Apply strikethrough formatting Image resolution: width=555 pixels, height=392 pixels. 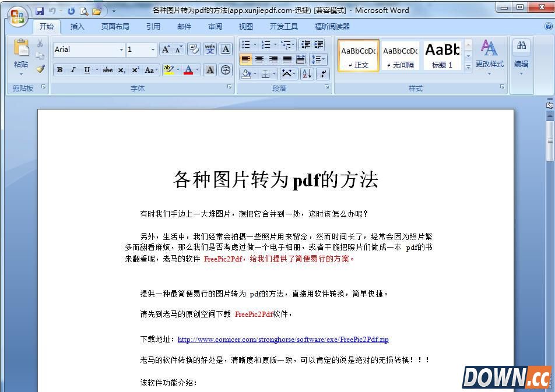[x=108, y=69]
